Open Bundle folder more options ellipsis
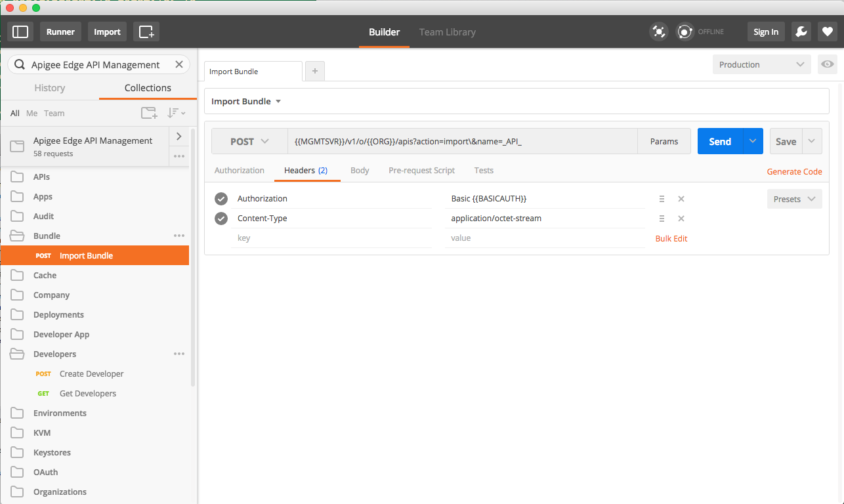 click(179, 236)
